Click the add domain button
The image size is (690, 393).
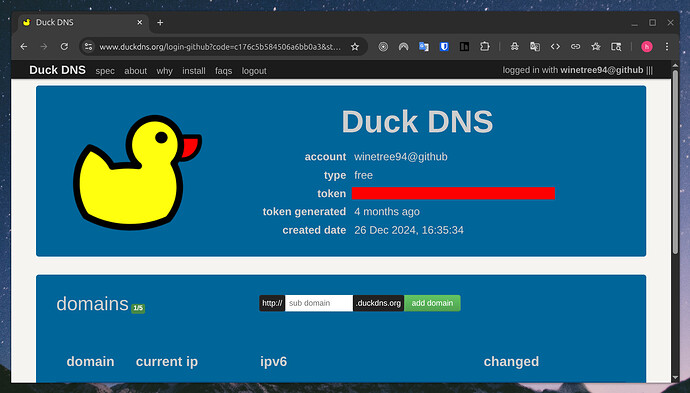click(x=432, y=303)
